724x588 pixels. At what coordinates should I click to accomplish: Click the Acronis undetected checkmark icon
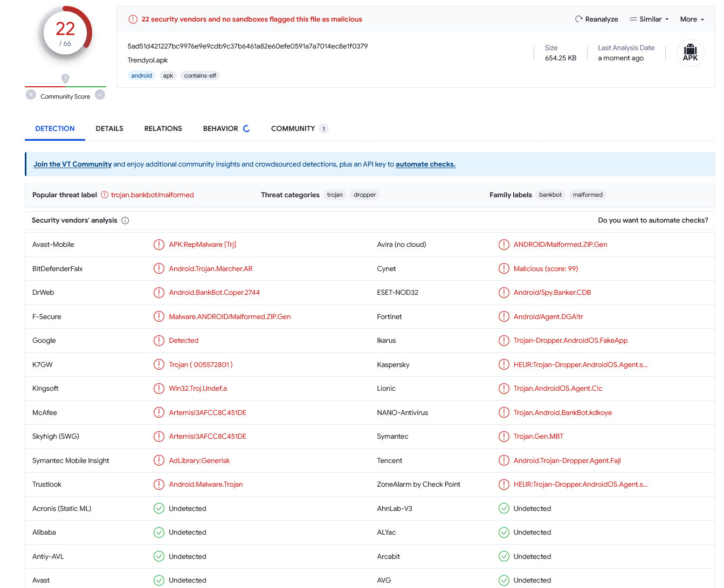pos(159,508)
